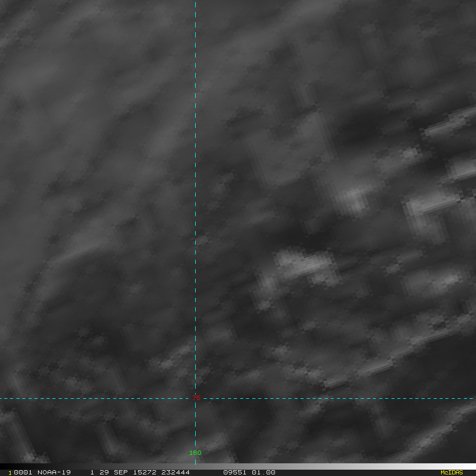
Task: Click the white end of grayscale bar
Action: point(471,466)
